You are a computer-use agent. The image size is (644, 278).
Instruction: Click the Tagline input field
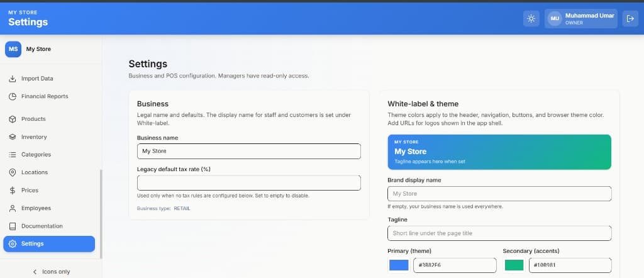click(x=499, y=233)
